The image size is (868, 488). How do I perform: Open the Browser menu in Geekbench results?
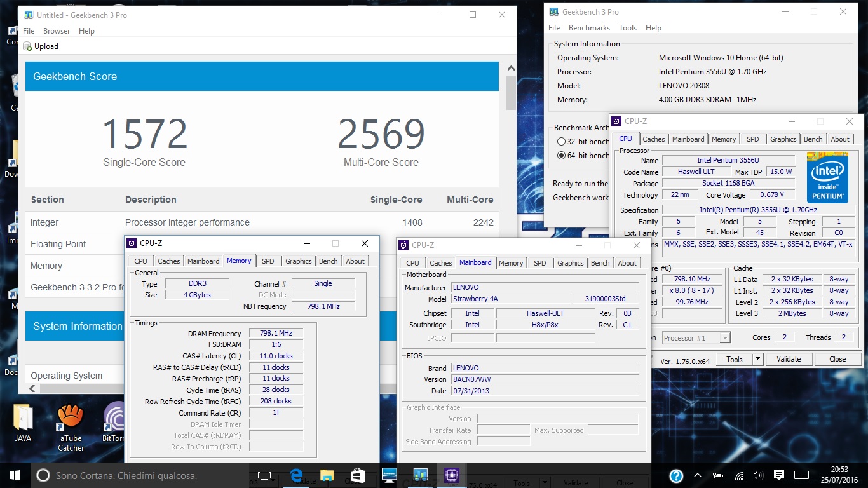(x=57, y=31)
